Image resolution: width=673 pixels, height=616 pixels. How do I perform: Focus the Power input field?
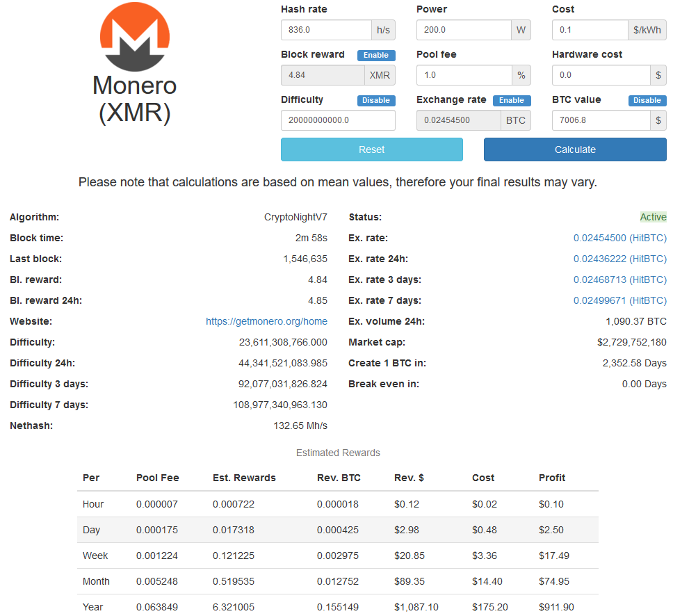(x=464, y=30)
